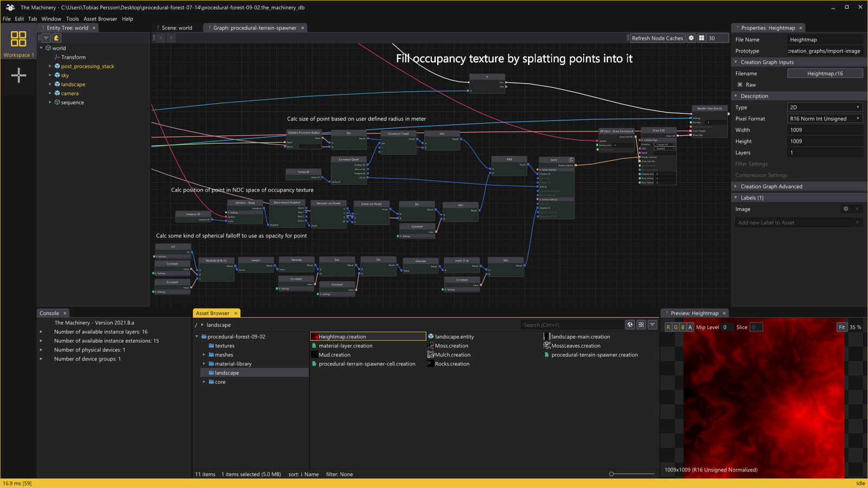The image size is (868, 488).
Task: Collapse the Labels (1) section
Action: (736, 198)
